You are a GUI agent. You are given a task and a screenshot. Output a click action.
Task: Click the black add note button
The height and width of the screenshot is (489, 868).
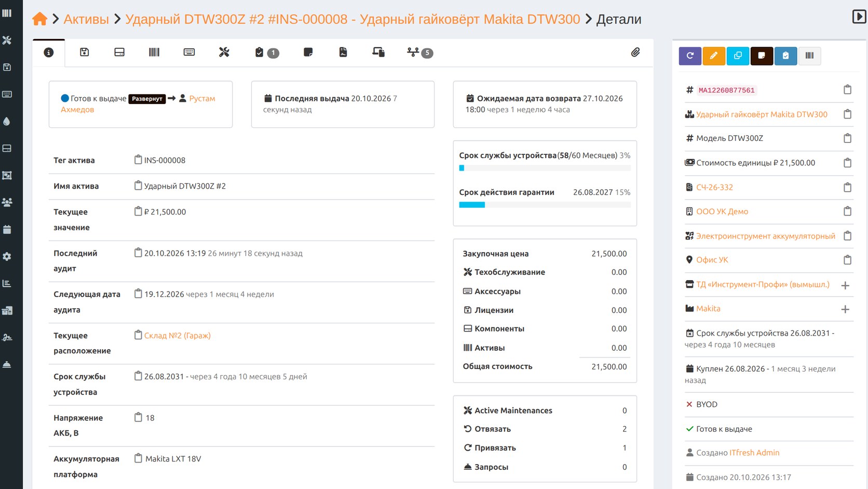pyautogui.click(x=762, y=56)
